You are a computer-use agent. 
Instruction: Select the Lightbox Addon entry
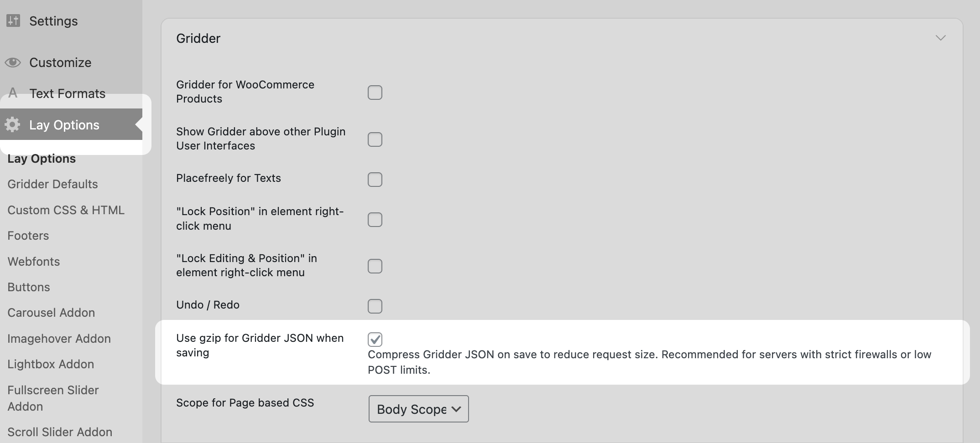(x=50, y=364)
